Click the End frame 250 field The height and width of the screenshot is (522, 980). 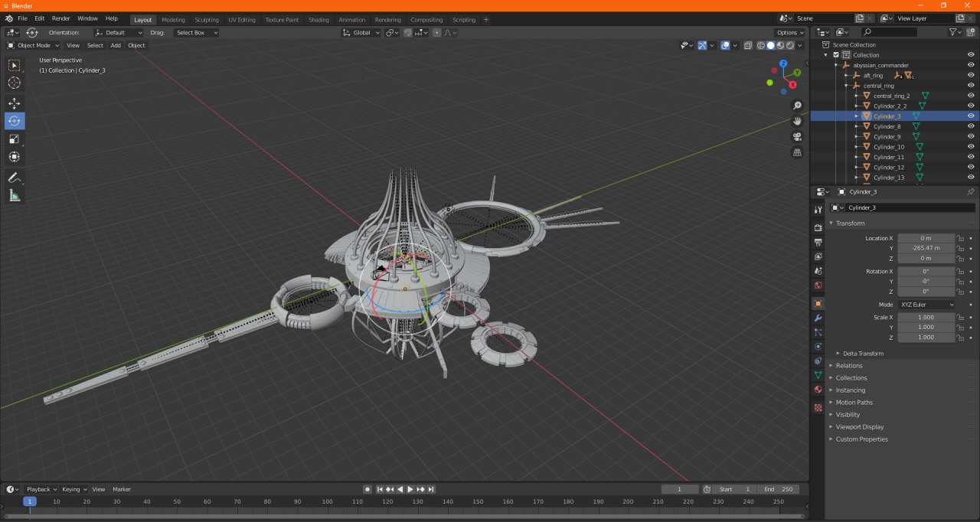pos(779,489)
